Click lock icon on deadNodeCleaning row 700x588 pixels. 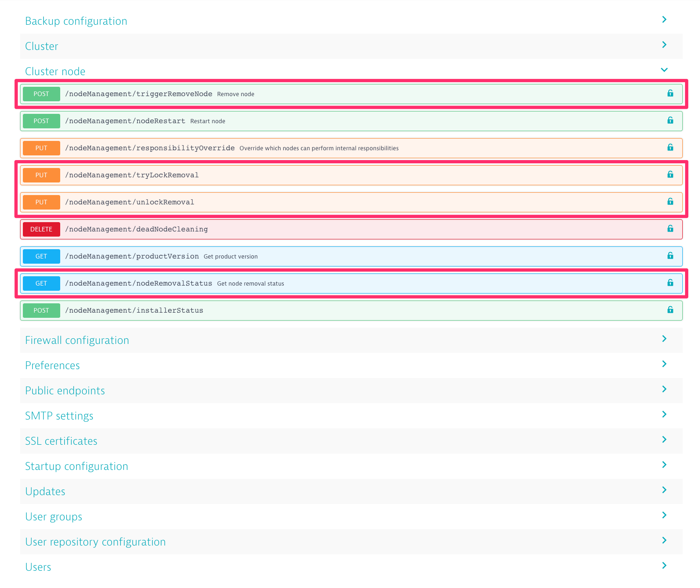point(670,229)
